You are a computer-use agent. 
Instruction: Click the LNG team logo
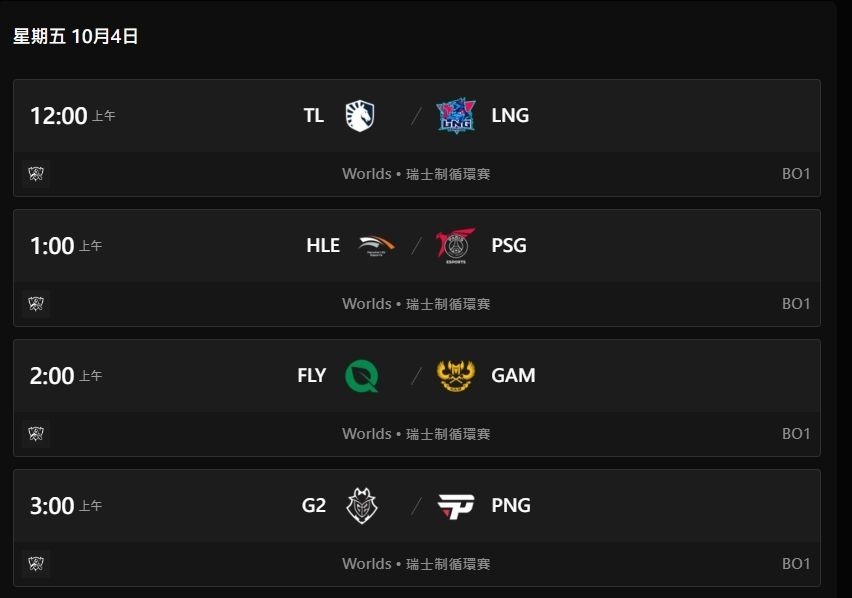(x=456, y=116)
